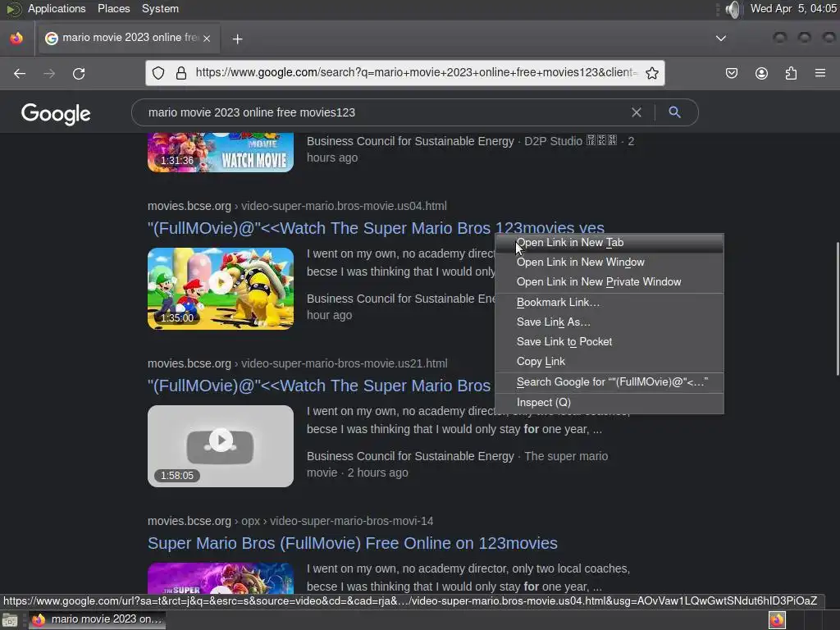Select the mario movie 2023 browser tab
Screen dimensions: 840x630
pos(127,38)
